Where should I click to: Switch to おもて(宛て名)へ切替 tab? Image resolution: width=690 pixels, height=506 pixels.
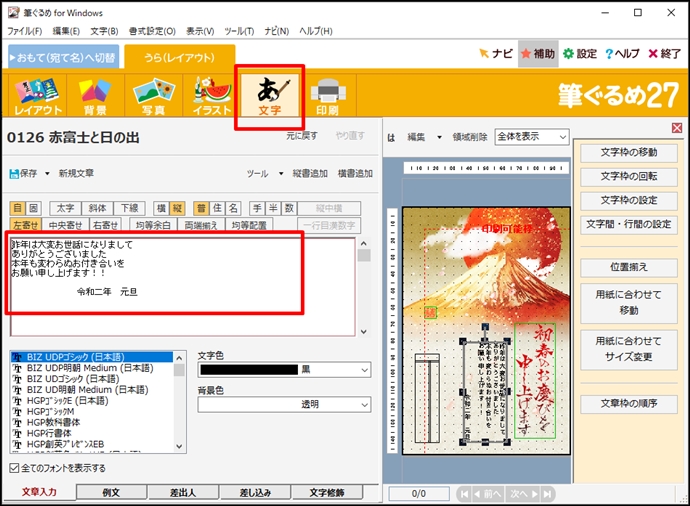point(63,57)
